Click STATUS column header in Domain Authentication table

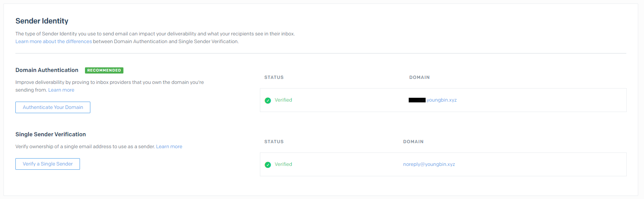pyautogui.click(x=274, y=77)
